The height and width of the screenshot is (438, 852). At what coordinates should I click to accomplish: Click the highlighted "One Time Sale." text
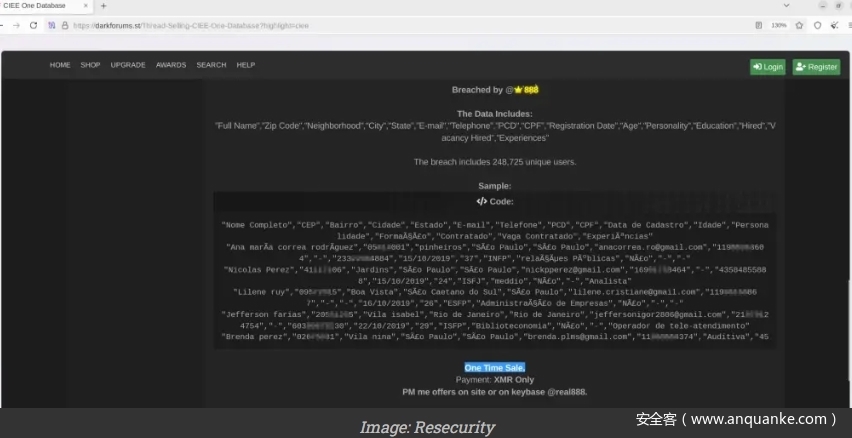tap(494, 368)
